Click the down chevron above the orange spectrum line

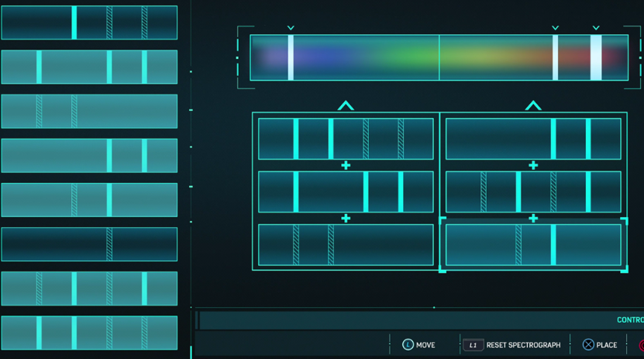pyautogui.click(x=556, y=28)
